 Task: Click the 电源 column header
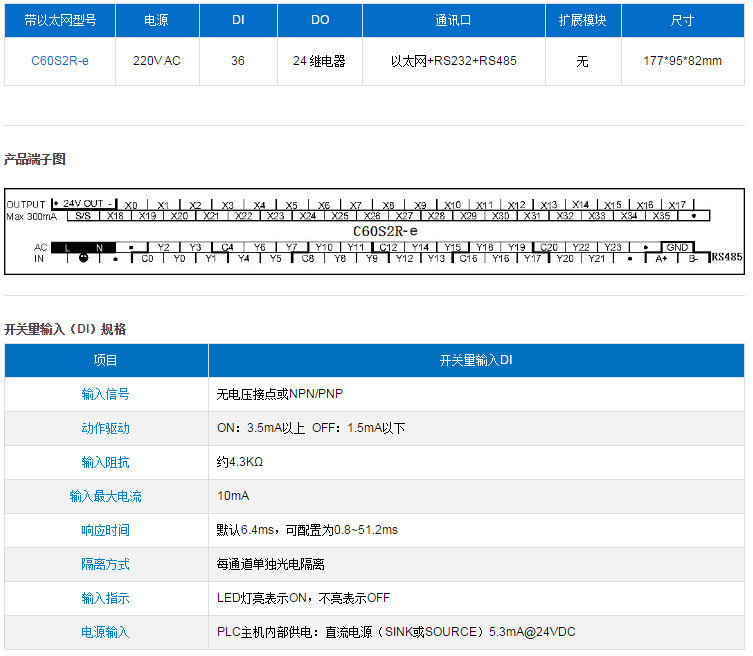(158, 20)
